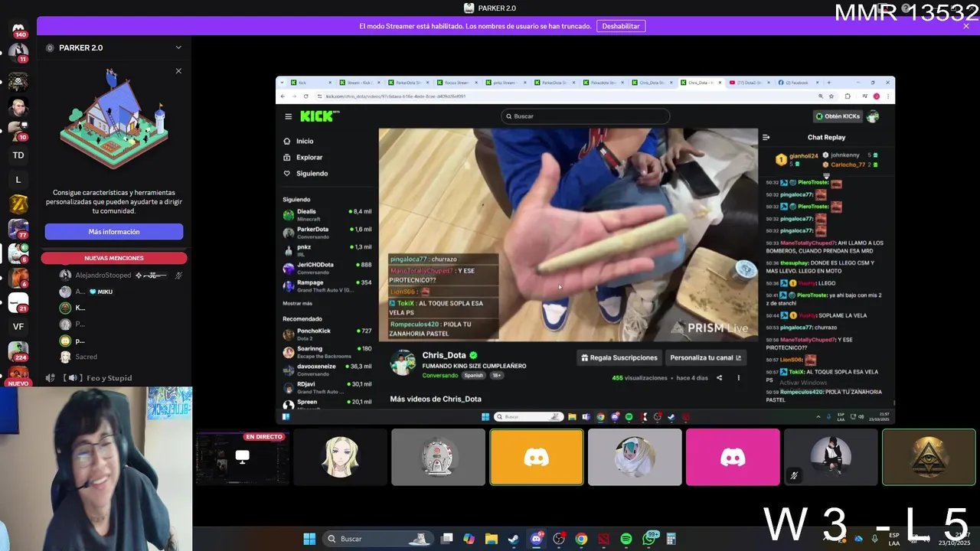Screen dimensions: 980x551
Task: Open the video three-dot options menu
Action: pos(739,378)
